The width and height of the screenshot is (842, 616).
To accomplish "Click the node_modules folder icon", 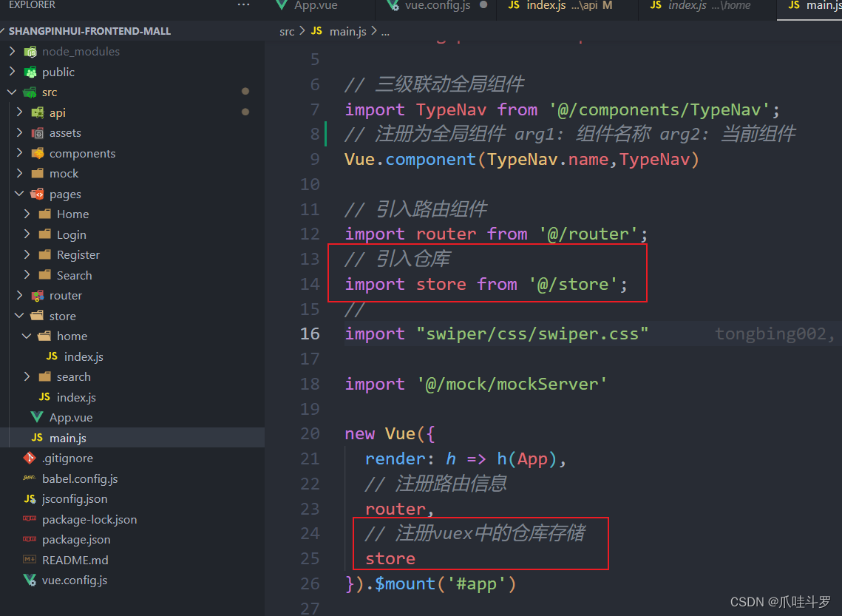I will pos(30,52).
